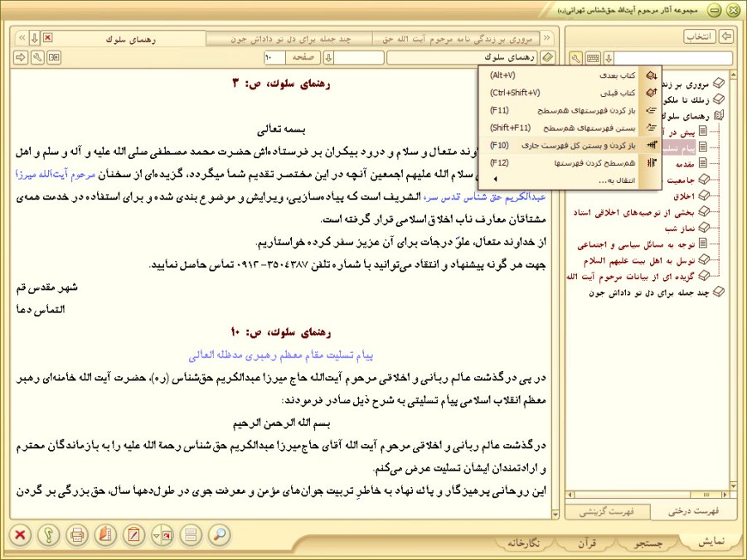747x560 pixels.
Task: Click the orange book icon in the bottom toolbar
Action: (105, 535)
